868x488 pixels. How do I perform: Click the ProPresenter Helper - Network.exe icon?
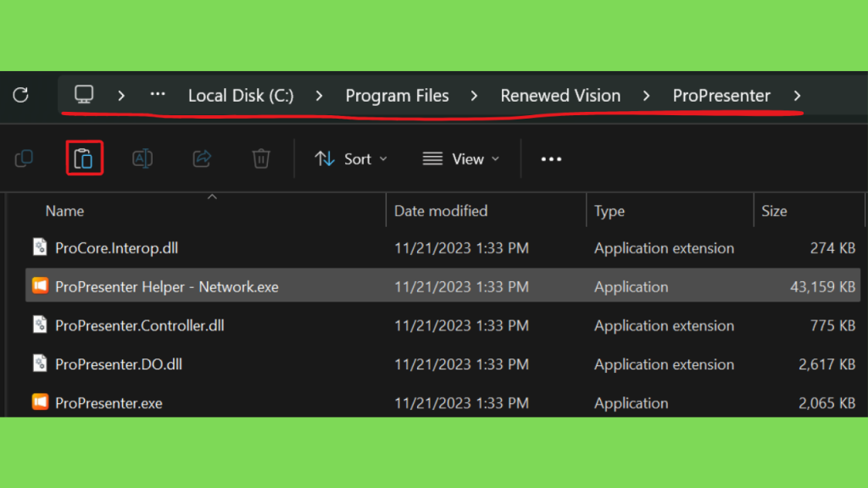coord(40,286)
